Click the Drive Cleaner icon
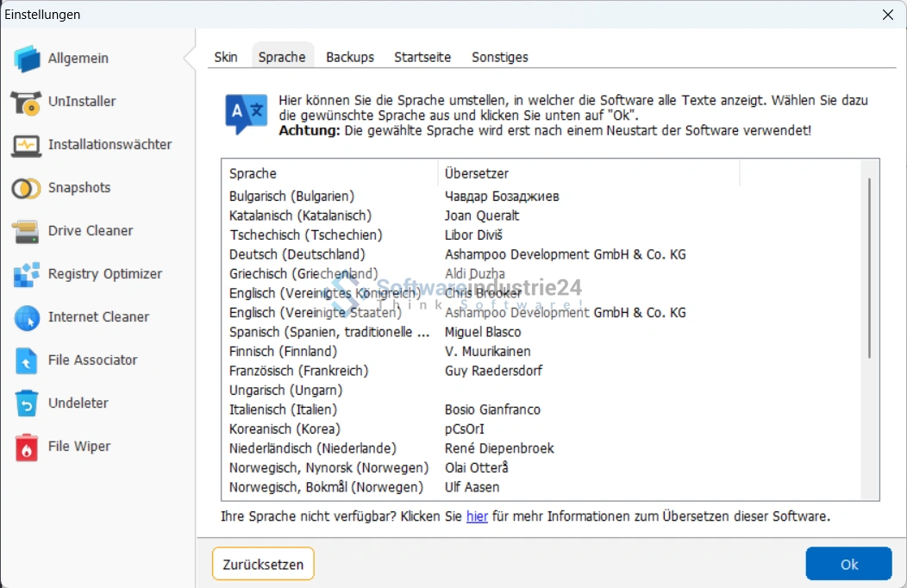This screenshot has width=907, height=588. [26, 231]
